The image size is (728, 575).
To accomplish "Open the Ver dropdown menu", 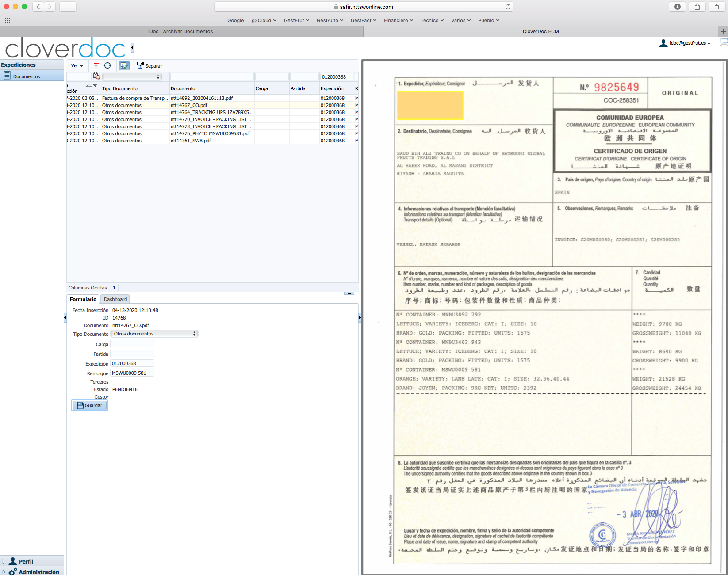I will click(x=77, y=65).
